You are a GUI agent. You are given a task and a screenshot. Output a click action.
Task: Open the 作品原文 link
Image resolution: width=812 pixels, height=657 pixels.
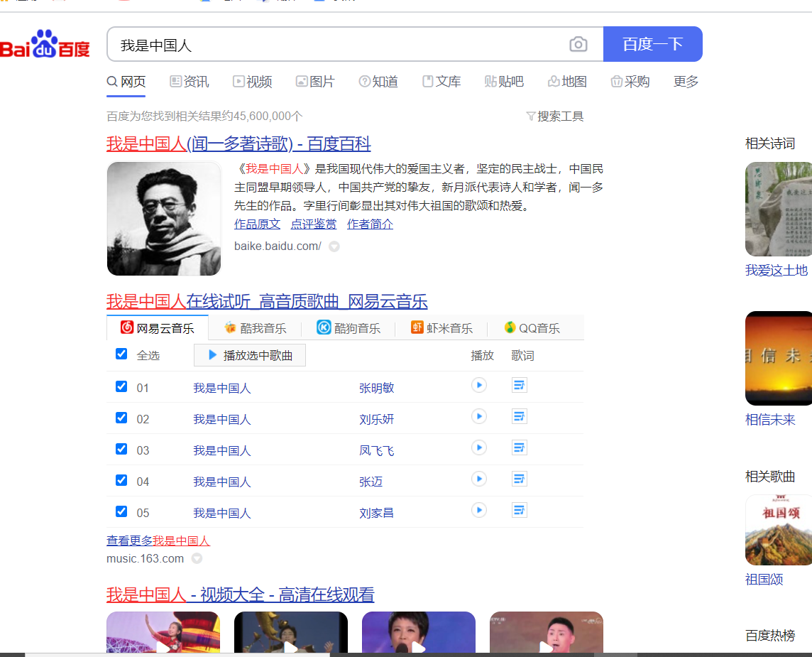pyautogui.click(x=258, y=224)
